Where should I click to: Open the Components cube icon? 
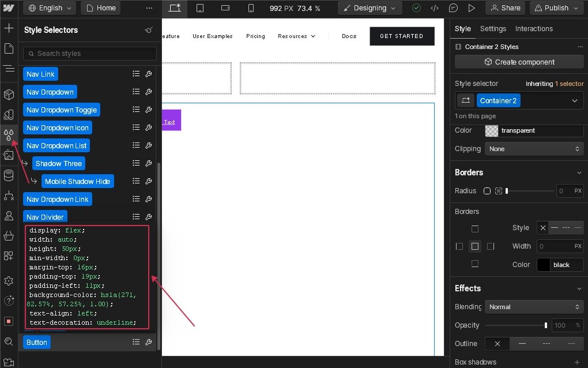coord(9,94)
